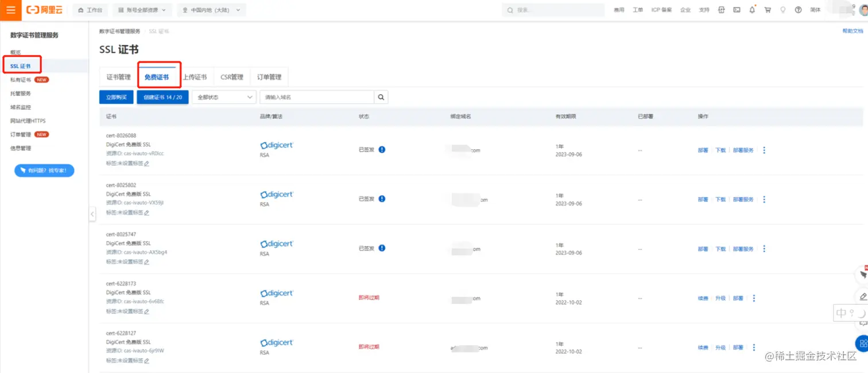Switch to the CSR管理 tab
This screenshot has height=373, width=868.
tap(232, 77)
